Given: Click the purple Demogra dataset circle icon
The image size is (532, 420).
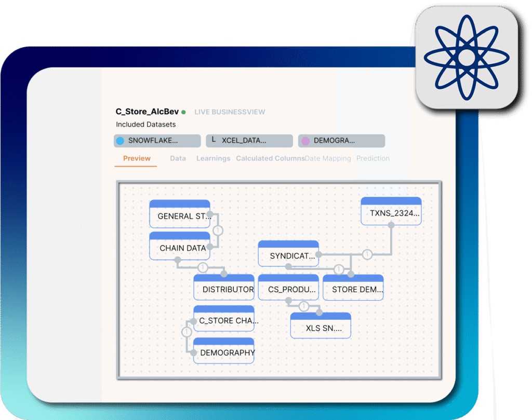Looking at the screenshot, I should point(305,141).
